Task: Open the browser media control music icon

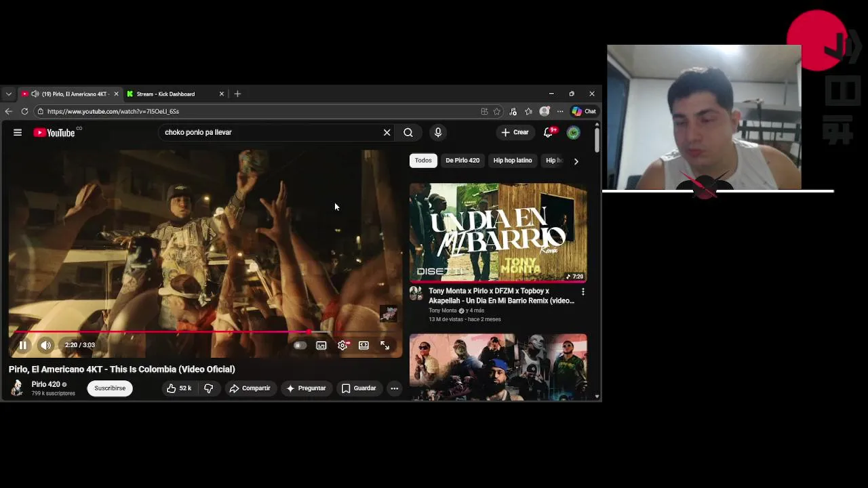Action: (x=513, y=111)
